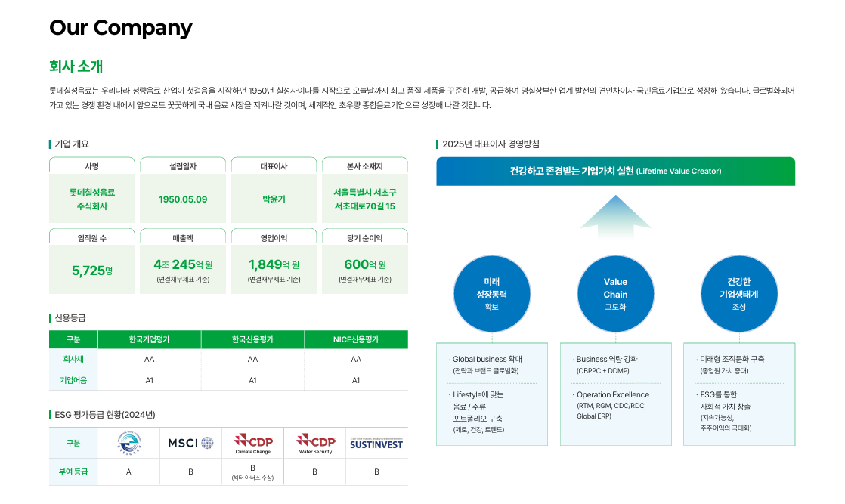Click the 부여 등급 row label
This screenshot has width=845, height=504.
(73, 472)
